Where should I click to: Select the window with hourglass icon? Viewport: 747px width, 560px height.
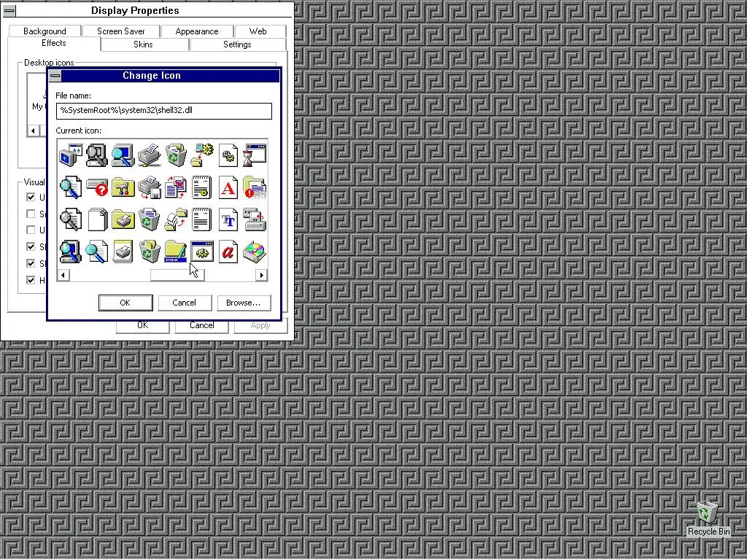tap(255, 155)
